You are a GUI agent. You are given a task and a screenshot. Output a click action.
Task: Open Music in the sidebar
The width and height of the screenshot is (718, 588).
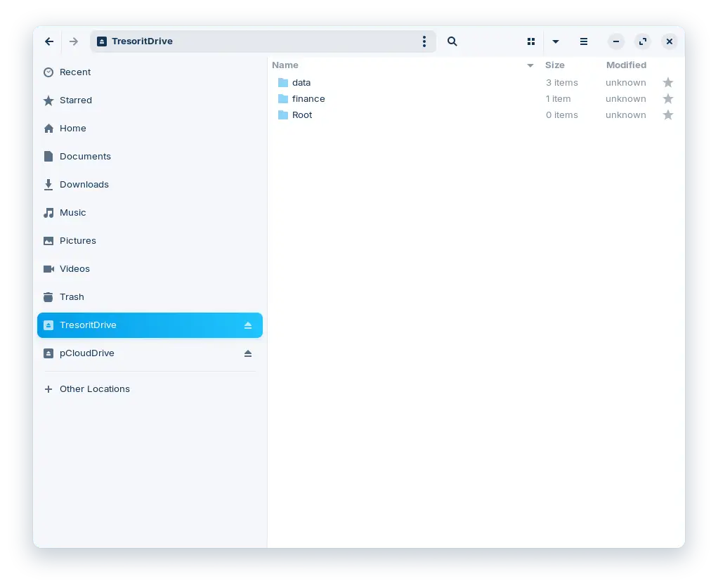(150, 213)
